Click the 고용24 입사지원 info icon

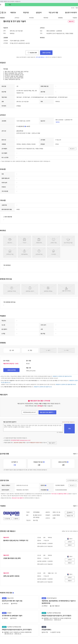pos(68,462)
